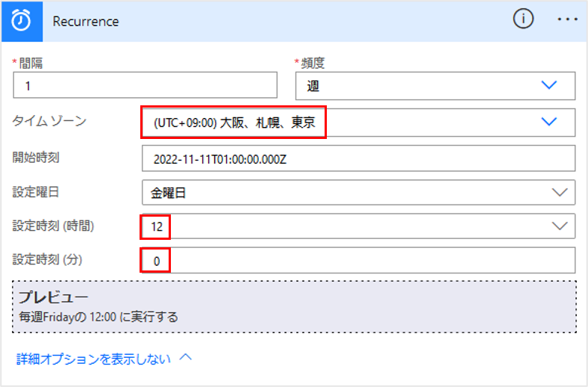The image size is (588, 387).
Task: Open the info circle icon
Action: pos(523,20)
